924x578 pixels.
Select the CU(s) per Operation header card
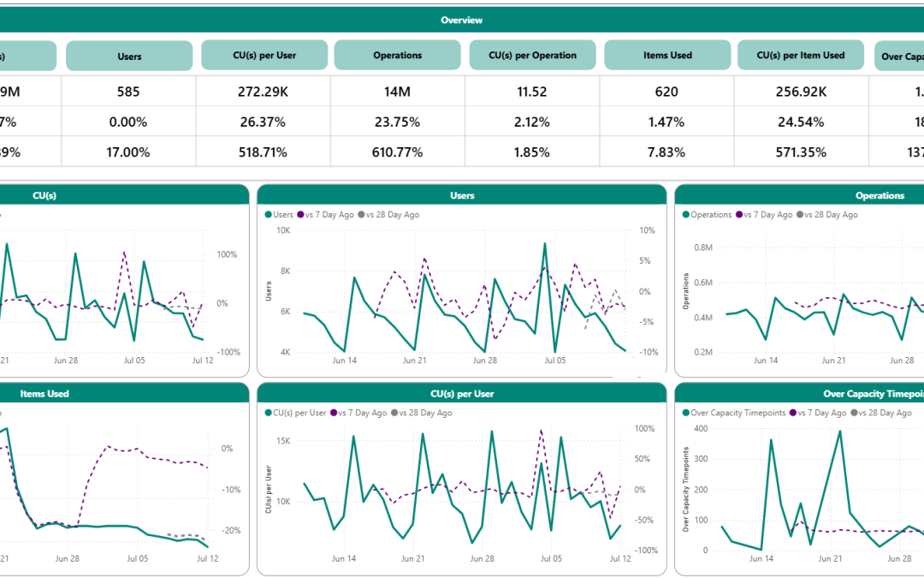pyautogui.click(x=533, y=55)
